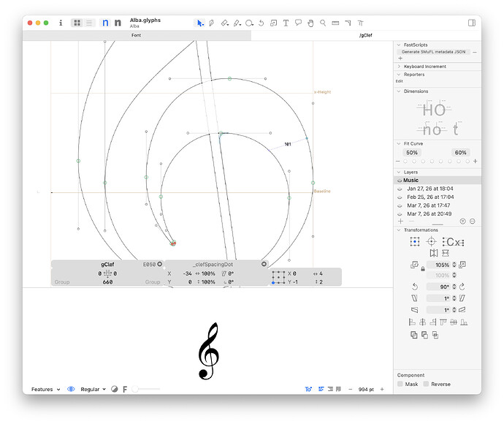Click Fit Curve plus button
Image resolution: width=504 pixels, height=424 pixels.
point(475,161)
